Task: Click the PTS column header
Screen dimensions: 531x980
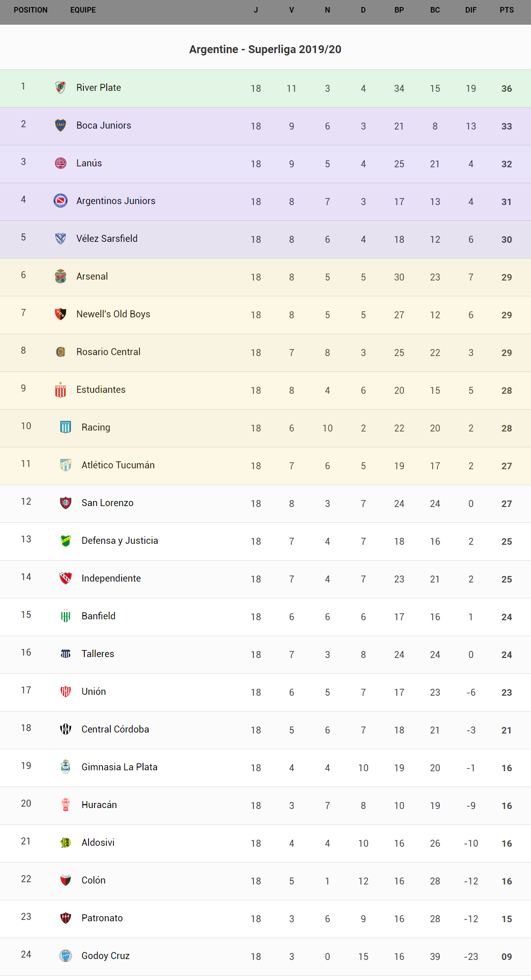Action: tap(507, 10)
